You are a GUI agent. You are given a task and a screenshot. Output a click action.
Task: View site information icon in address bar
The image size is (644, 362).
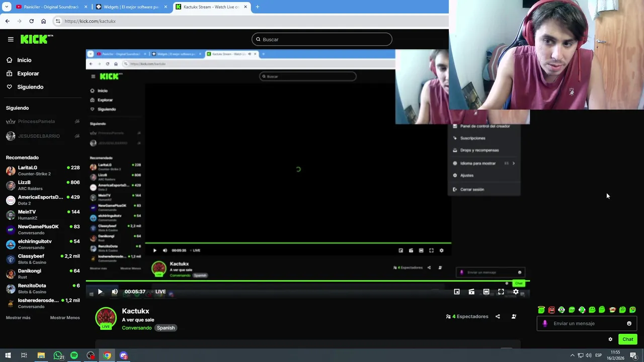point(58,21)
